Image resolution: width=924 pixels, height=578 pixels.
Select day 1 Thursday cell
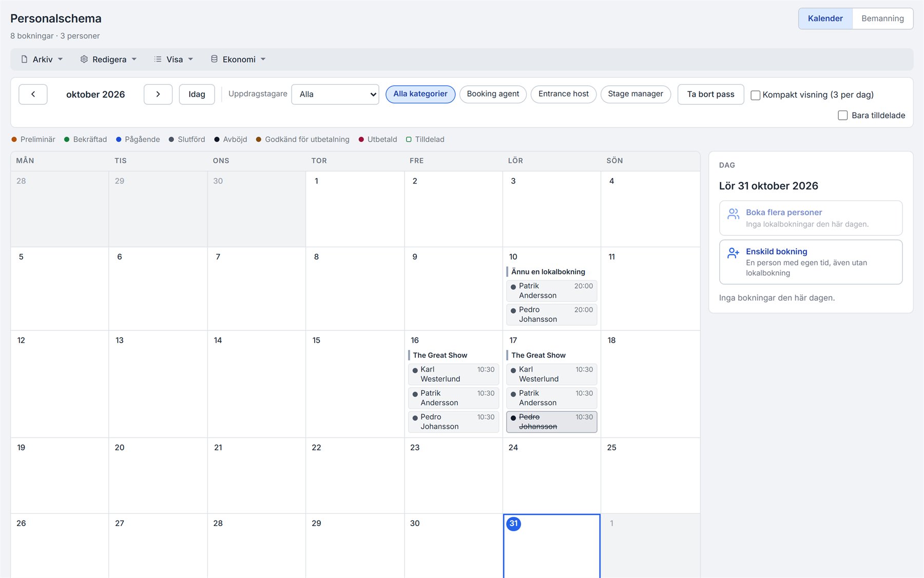355,209
